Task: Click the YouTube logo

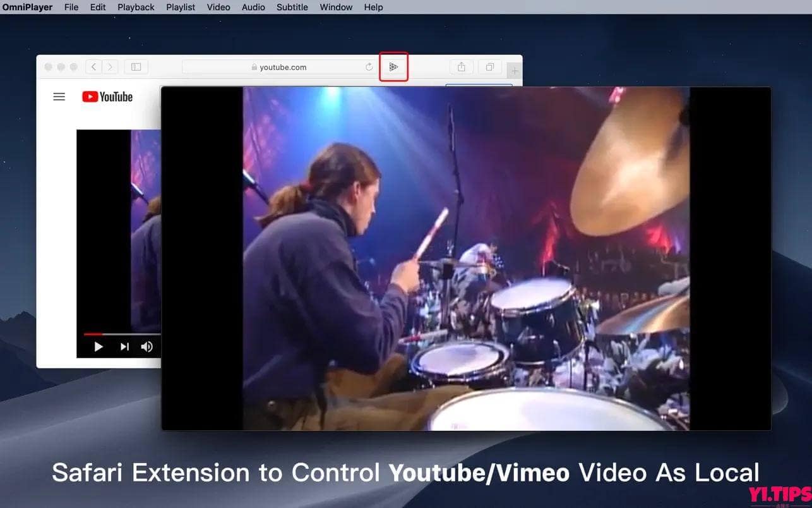Action: coord(107,97)
